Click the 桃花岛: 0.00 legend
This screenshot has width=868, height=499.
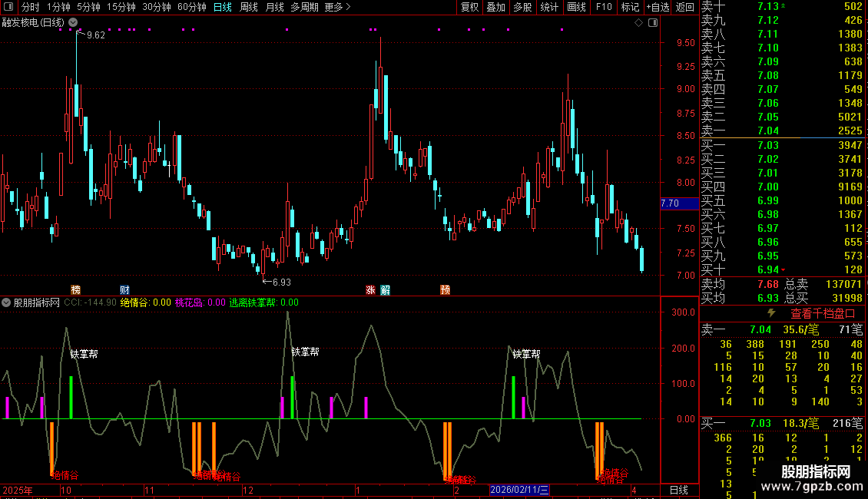coord(200,302)
